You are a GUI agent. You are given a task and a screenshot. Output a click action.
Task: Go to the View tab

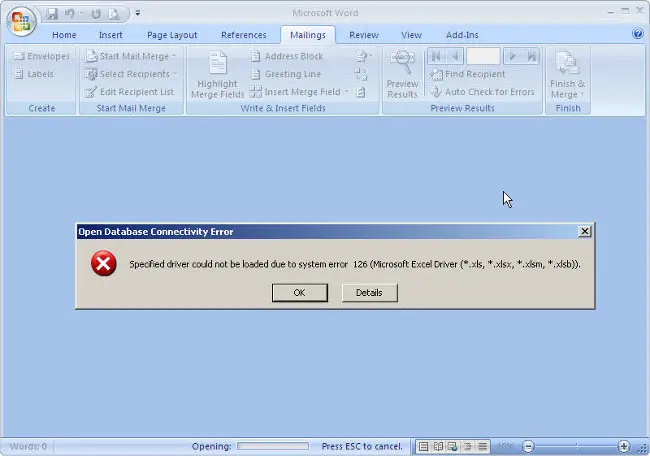pyautogui.click(x=411, y=35)
